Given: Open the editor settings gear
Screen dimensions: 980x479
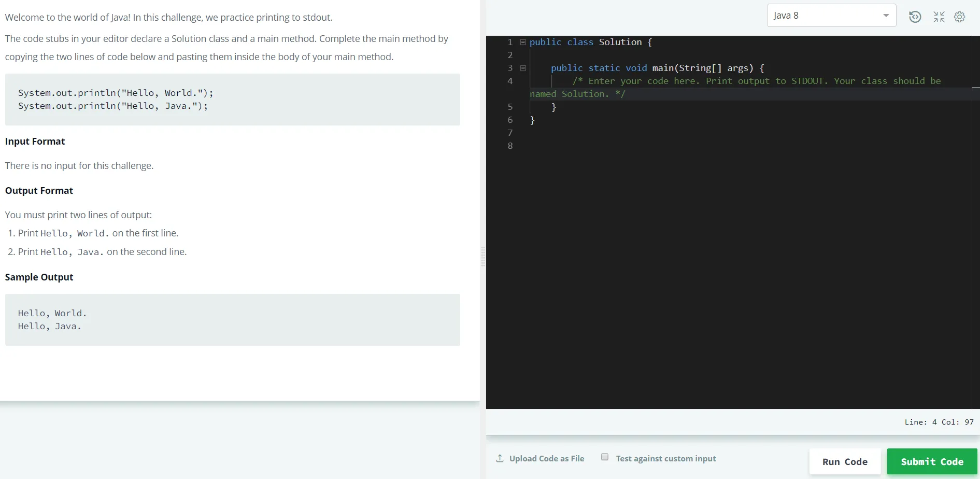Looking at the screenshot, I should coord(960,17).
